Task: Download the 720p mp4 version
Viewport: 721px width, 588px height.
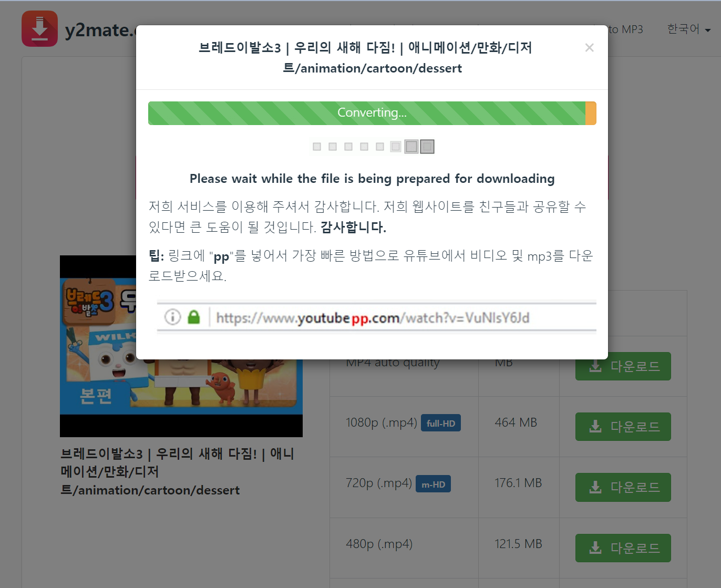Action: coord(623,487)
